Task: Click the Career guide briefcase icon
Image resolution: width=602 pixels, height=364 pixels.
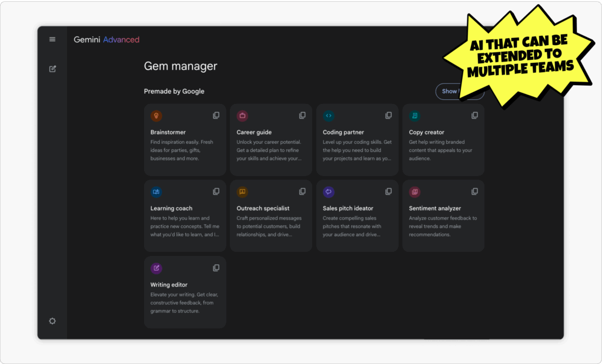Action: [x=242, y=115]
